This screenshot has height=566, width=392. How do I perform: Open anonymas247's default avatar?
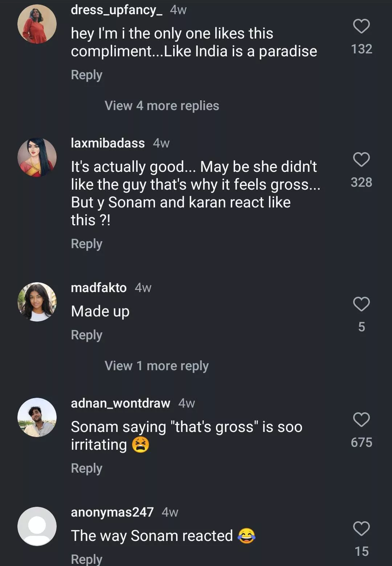[37, 526]
